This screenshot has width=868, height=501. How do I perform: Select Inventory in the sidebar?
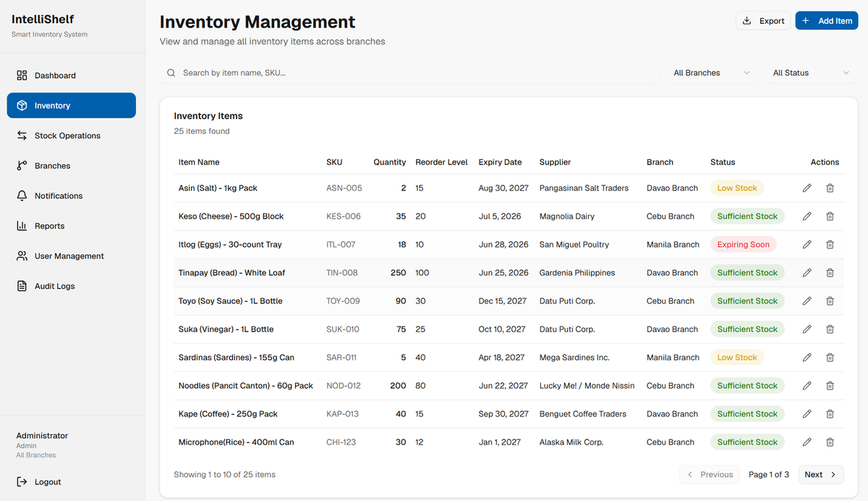pos(72,106)
